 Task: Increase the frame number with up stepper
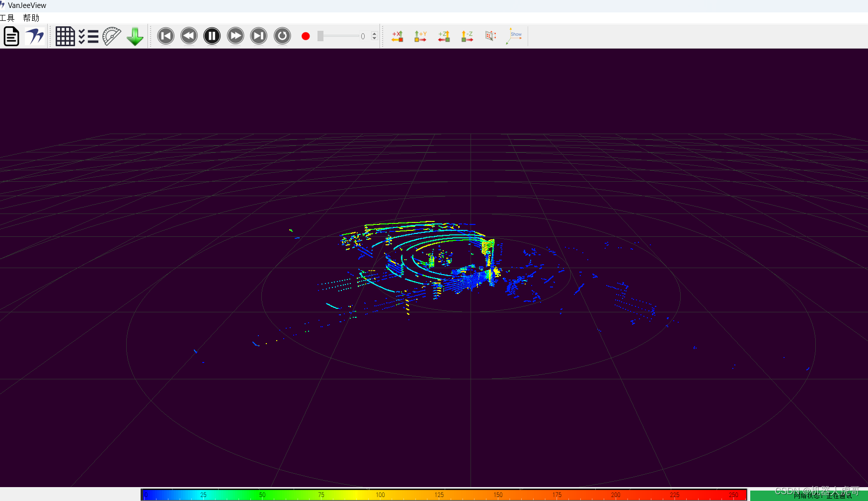(x=375, y=34)
